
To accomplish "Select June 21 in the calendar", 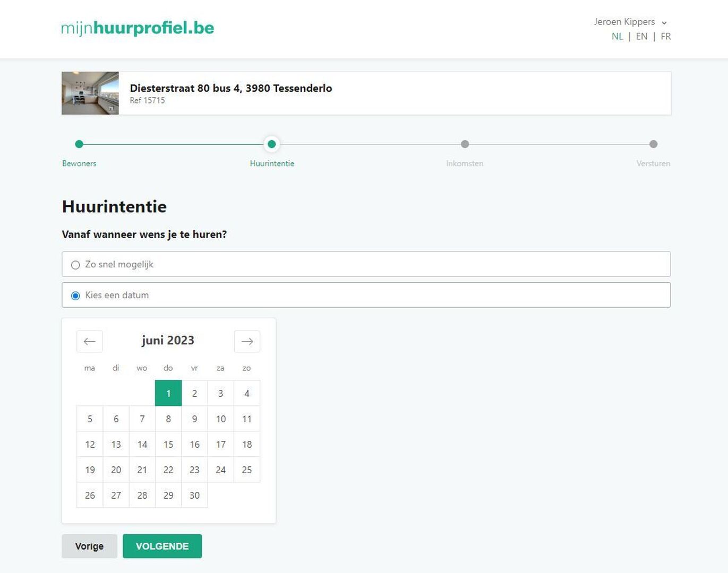I will [142, 470].
